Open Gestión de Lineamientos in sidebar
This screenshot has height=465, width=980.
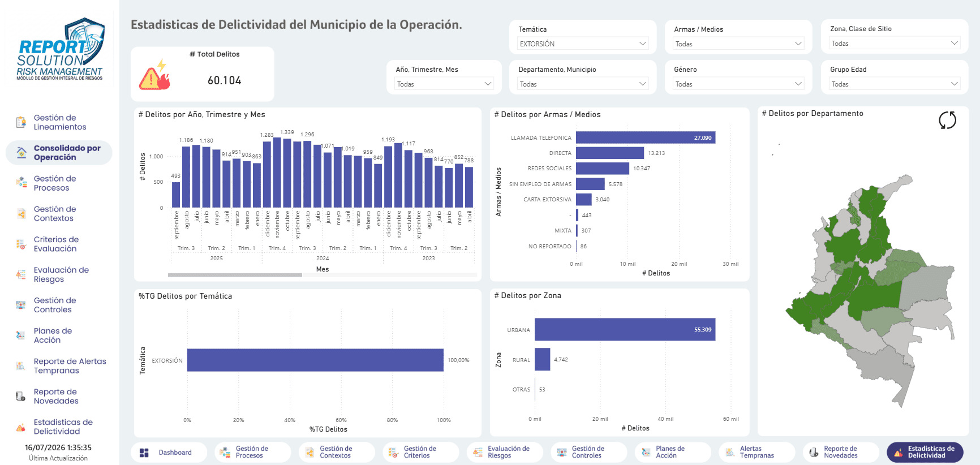coord(59,122)
